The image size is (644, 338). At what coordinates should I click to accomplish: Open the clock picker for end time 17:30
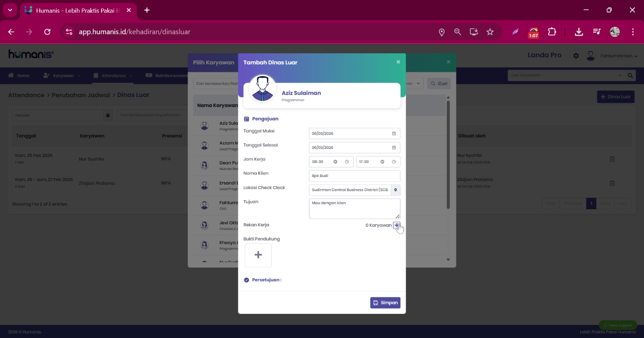coord(394,162)
